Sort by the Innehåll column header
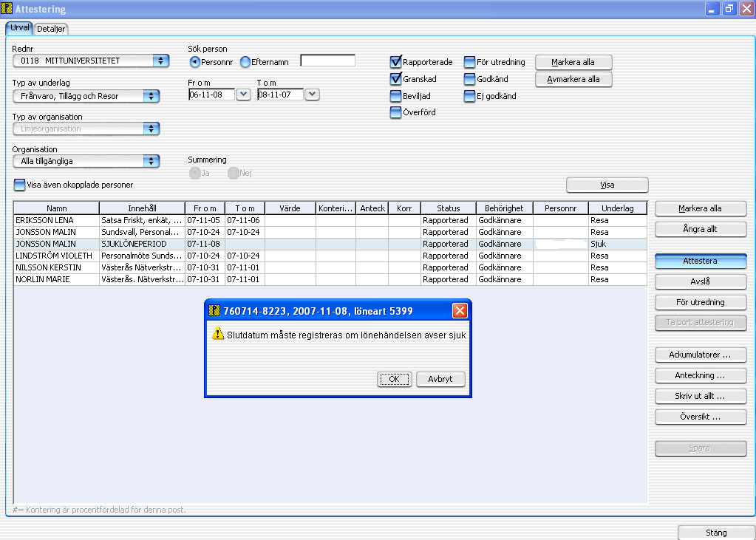 pos(142,208)
